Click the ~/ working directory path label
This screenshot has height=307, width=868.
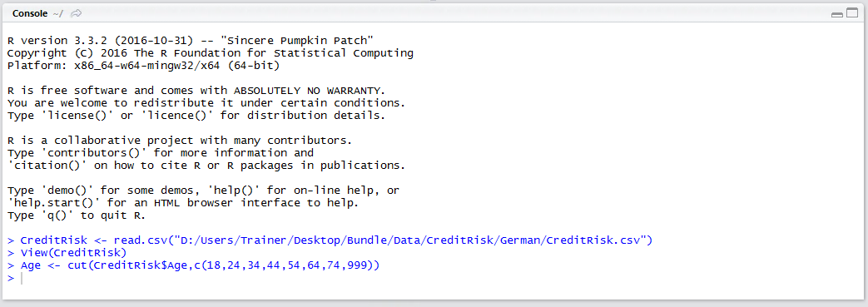click(58, 13)
